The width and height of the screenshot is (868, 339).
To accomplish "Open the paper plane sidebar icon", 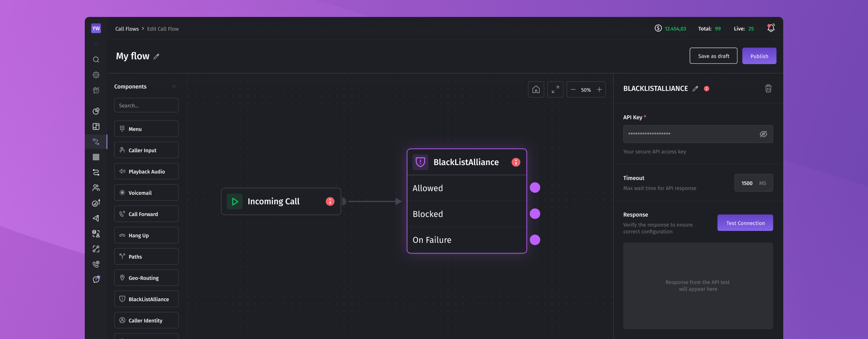I will pos(96,218).
